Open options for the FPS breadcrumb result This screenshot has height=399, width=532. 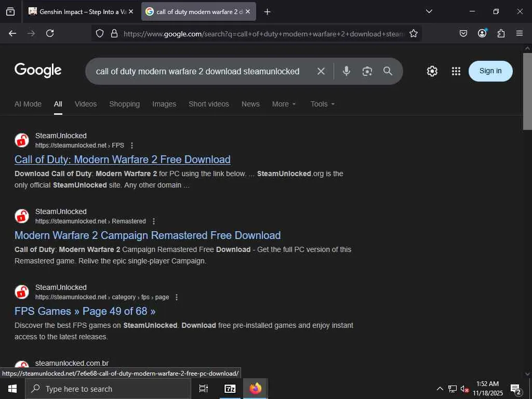click(x=132, y=145)
